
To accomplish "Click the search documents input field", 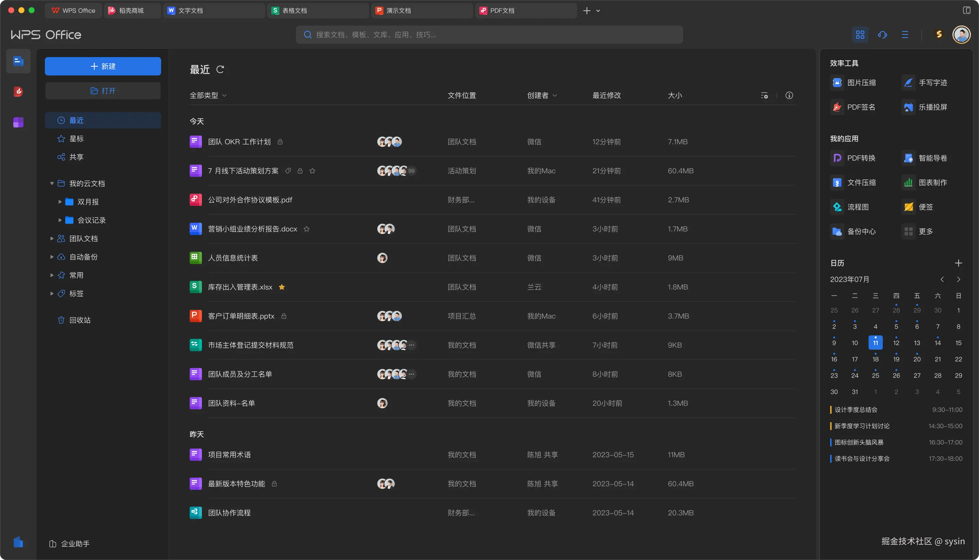I will coord(488,35).
